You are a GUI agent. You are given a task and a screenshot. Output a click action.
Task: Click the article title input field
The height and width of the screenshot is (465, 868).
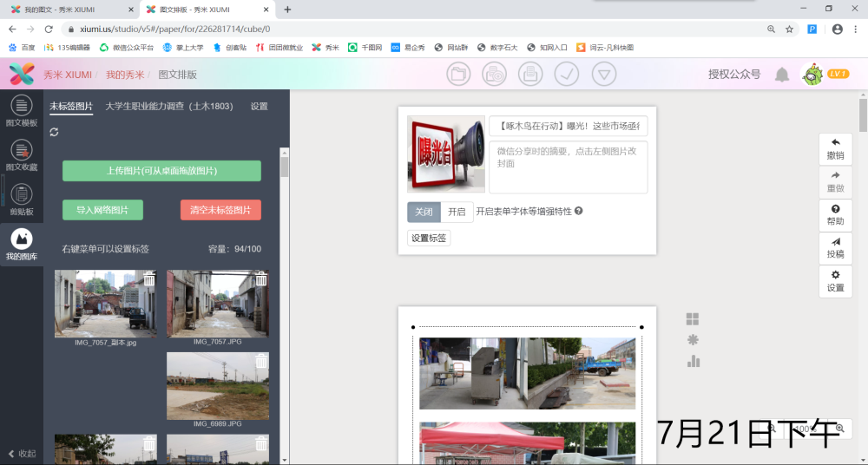click(568, 126)
